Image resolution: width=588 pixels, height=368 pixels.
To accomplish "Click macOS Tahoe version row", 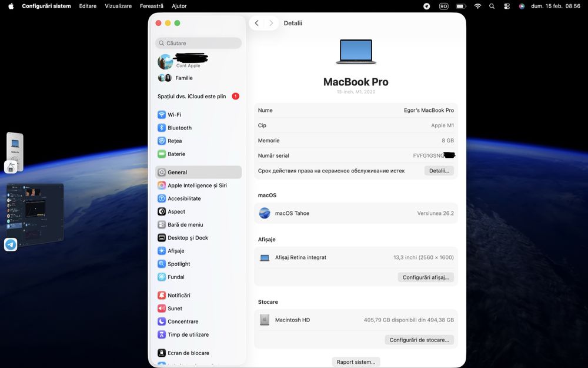I will point(356,213).
